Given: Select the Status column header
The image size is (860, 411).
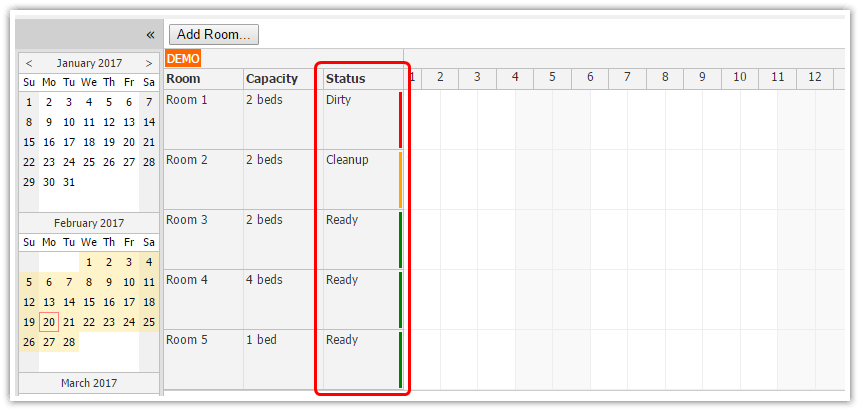Looking at the screenshot, I should click(x=346, y=79).
